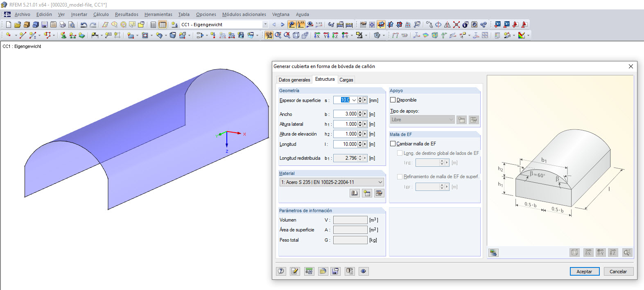This screenshot has width=644, height=290.
Task: Click the color scale icon at toolbar end
Action: 522,35
